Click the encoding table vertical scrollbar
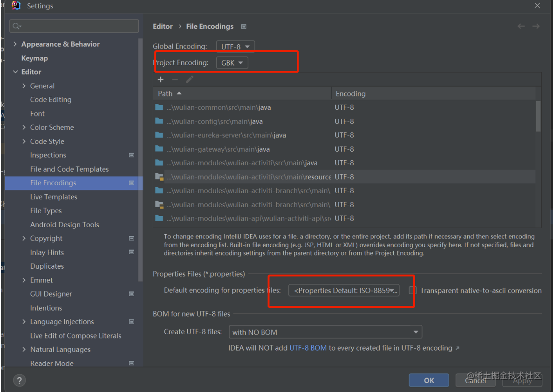The height and width of the screenshot is (392, 553). 538,116
